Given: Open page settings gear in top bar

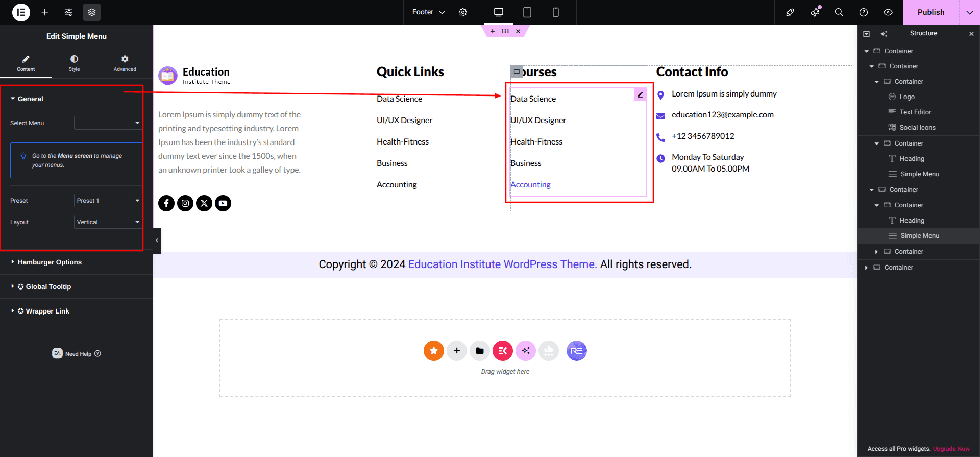Looking at the screenshot, I should point(463,12).
